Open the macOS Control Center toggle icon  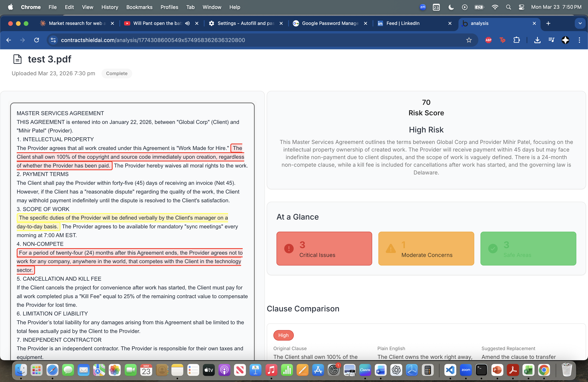coord(521,7)
